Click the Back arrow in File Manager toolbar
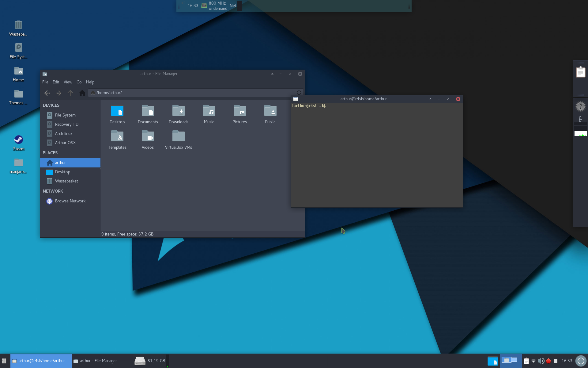 point(47,93)
